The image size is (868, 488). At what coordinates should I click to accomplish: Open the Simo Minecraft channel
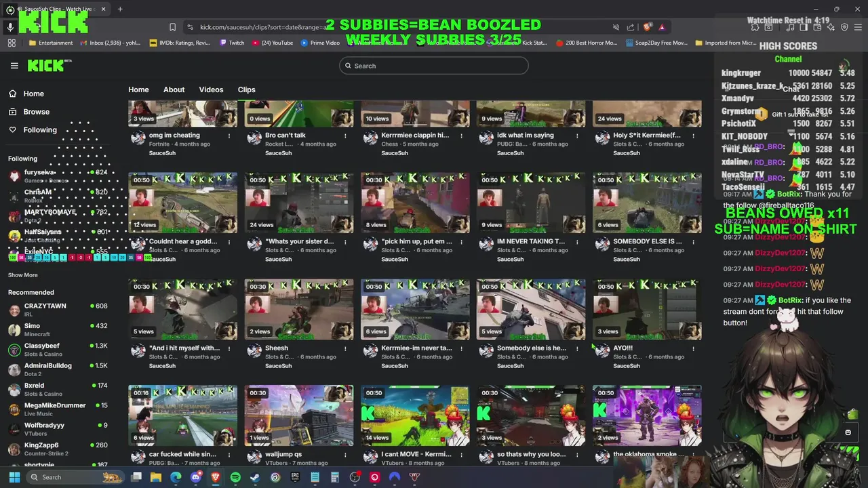58,329
